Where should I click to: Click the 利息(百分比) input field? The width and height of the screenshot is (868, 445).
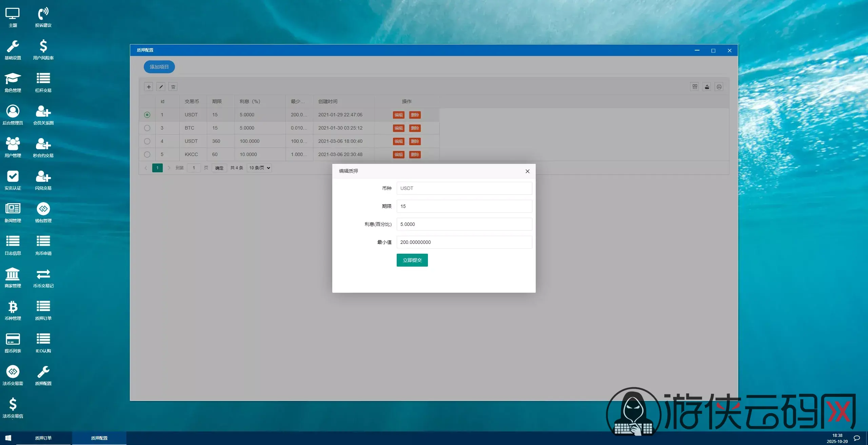tap(464, 224)
